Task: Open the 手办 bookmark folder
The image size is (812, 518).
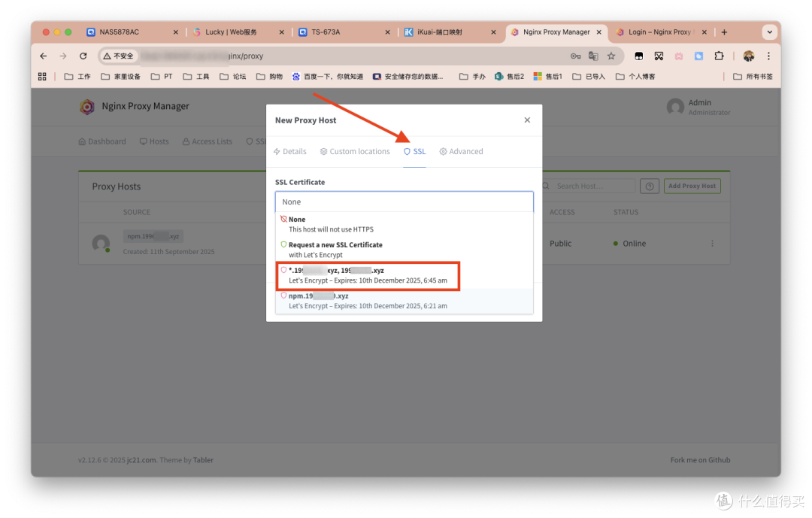Action: (472, 76)
